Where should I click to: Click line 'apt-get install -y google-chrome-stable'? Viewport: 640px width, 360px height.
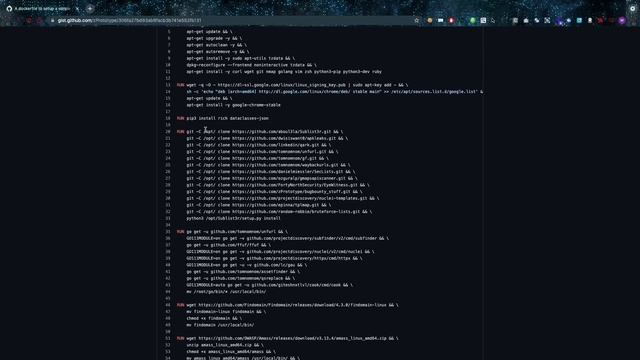233,105
